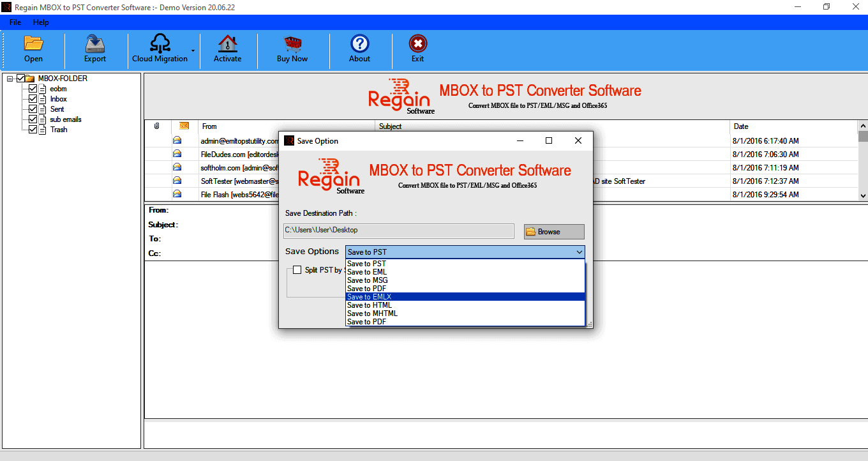Choose Save to HTML option
This screenshot has width=868, height=461.
pos(465,305)
